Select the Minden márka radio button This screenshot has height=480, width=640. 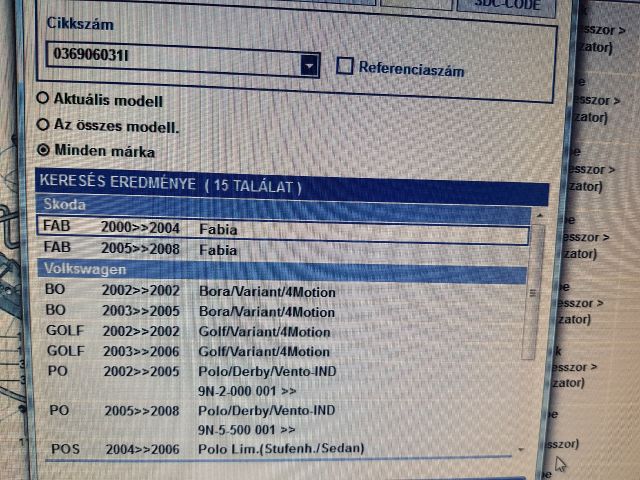[x=43, y=151]
